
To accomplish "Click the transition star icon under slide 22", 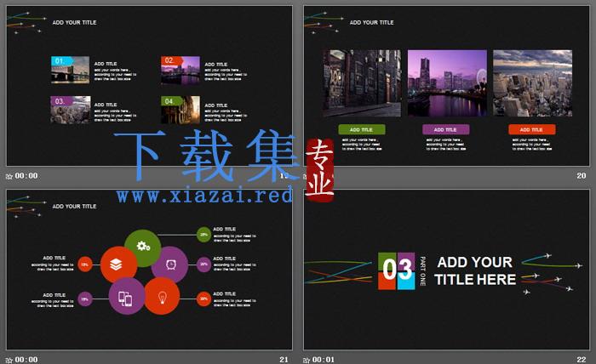I will 307,361.
